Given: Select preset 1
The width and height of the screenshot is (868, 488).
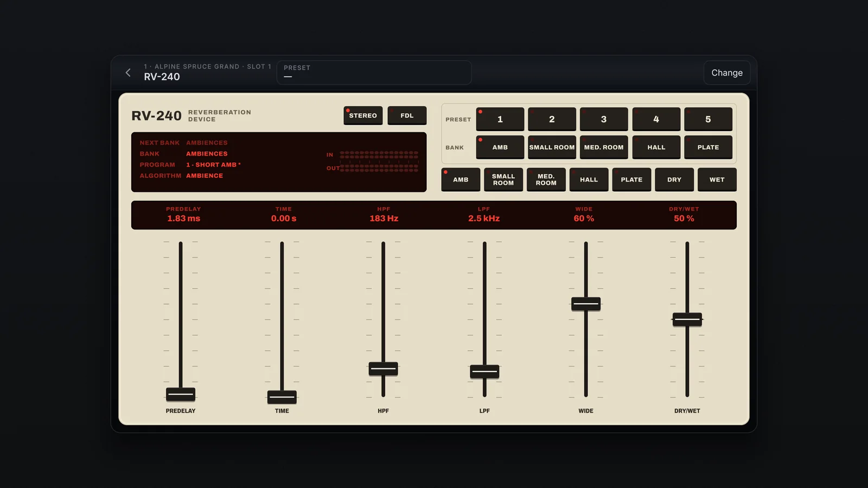Looking at the screenshot, I should [x=500, y=119].
